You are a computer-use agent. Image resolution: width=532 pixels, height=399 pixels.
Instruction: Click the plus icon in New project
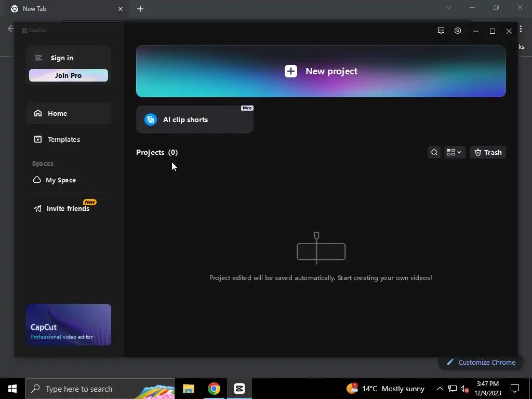point(291,71)
